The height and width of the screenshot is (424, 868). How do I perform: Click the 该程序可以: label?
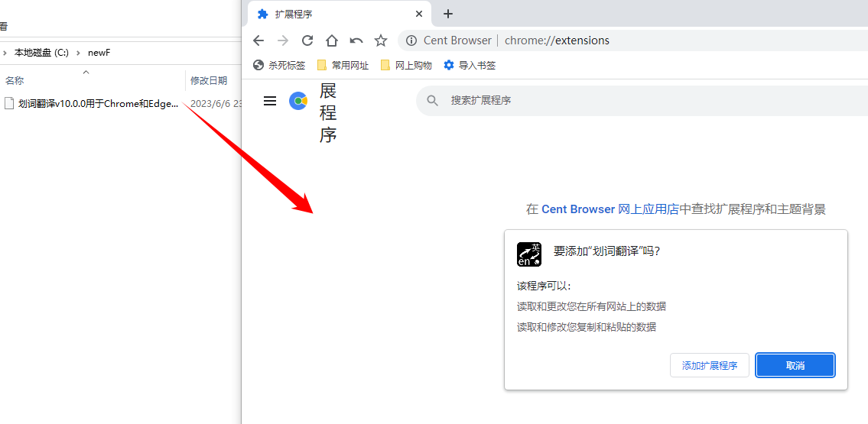click(544, 286)
